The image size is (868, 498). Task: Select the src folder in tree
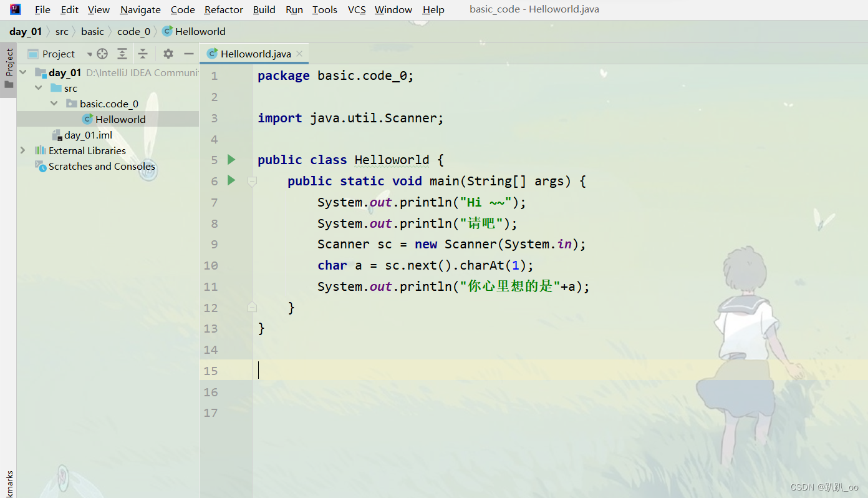[70, 88]
